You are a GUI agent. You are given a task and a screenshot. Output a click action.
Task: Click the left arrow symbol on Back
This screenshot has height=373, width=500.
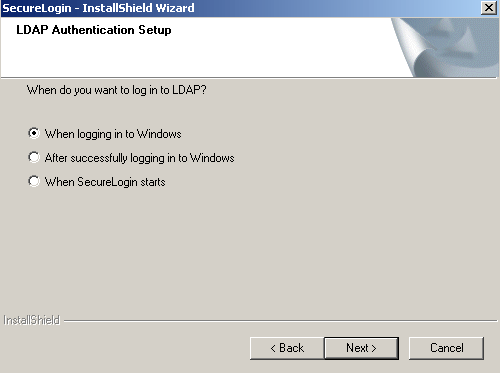click(273, 348)
